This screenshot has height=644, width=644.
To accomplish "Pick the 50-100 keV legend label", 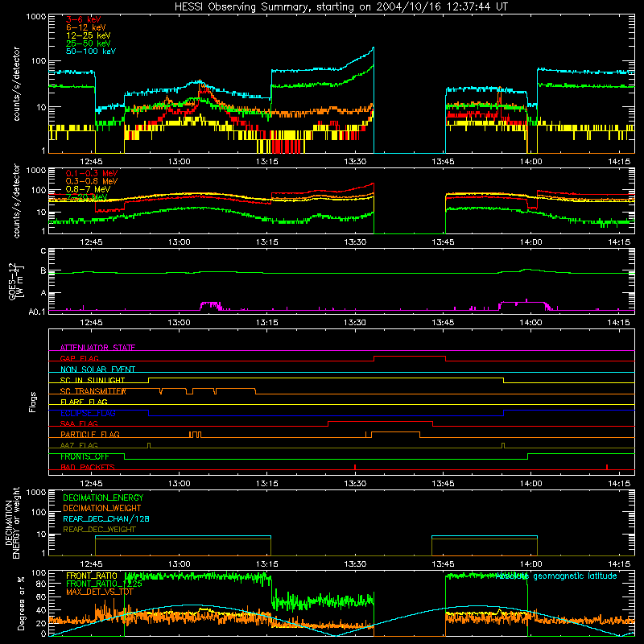I will (91, 52).
